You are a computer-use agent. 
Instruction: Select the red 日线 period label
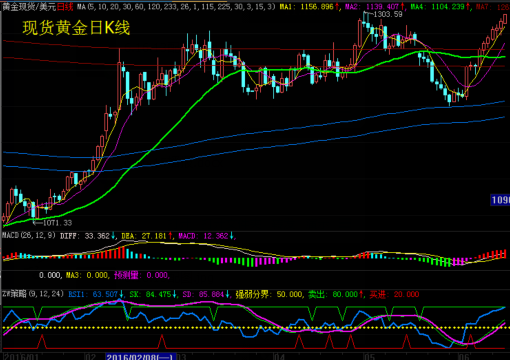point(65,7)
